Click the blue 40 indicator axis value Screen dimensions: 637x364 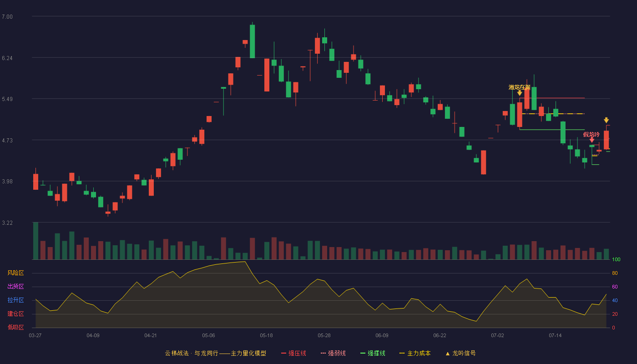[615, 300]
